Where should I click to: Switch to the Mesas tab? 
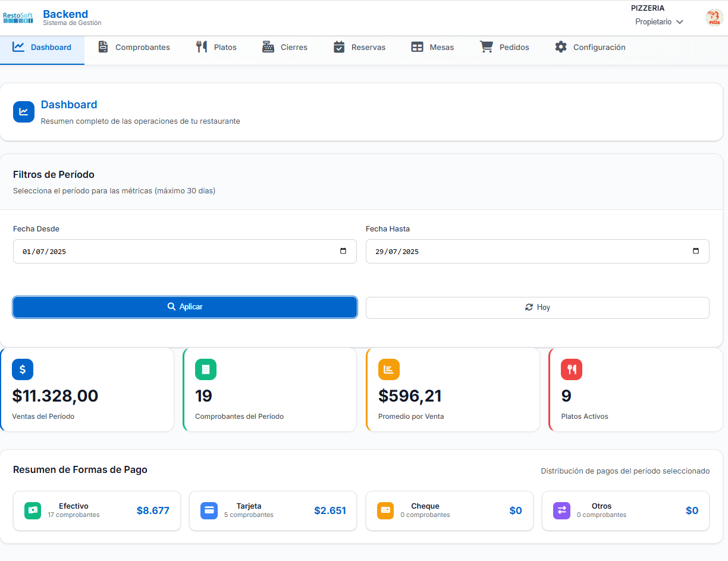[x=432, y=48]
